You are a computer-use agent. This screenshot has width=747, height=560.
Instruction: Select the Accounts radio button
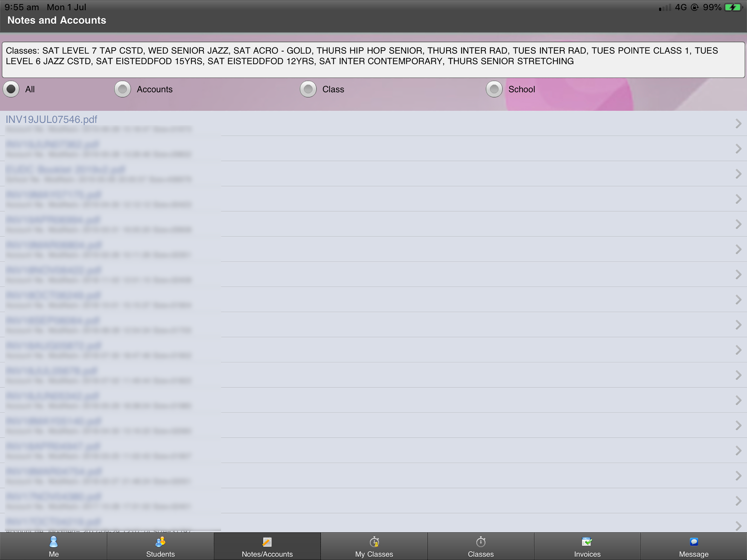tap(122, 89)
